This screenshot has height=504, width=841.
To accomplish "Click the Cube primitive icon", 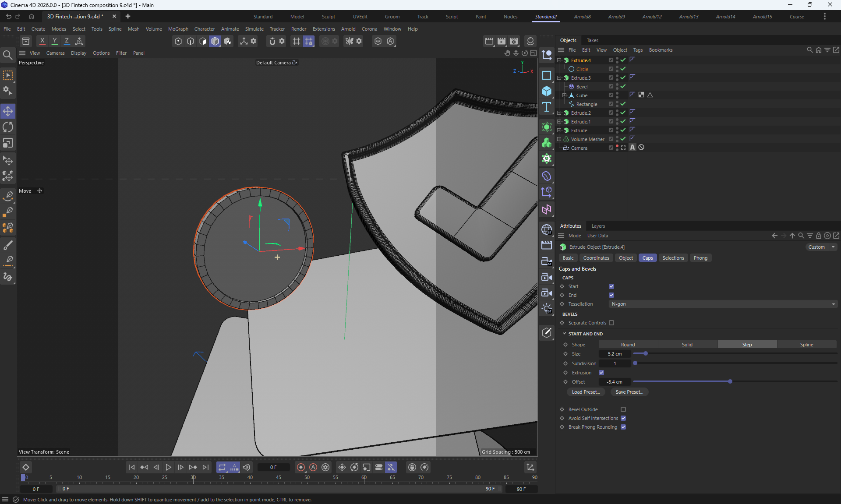I will pyautogui.click(x=546, y=91).
